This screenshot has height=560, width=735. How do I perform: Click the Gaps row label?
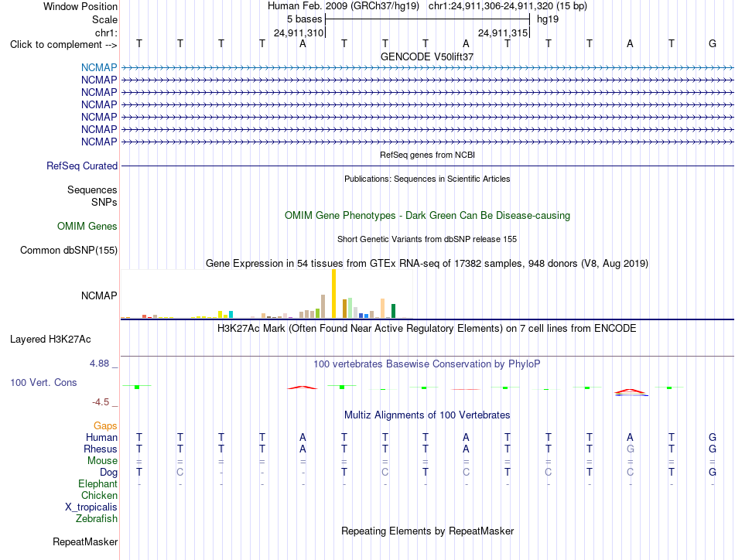click(105, 425)
